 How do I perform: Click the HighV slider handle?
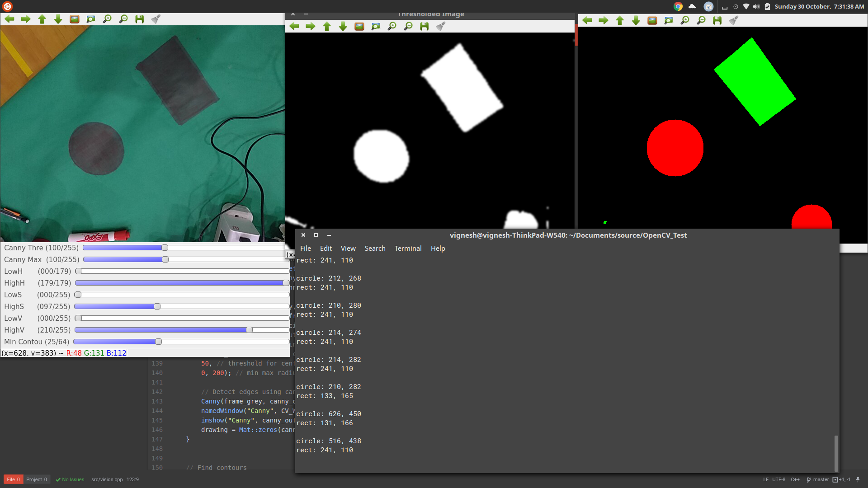coord(249,330)
